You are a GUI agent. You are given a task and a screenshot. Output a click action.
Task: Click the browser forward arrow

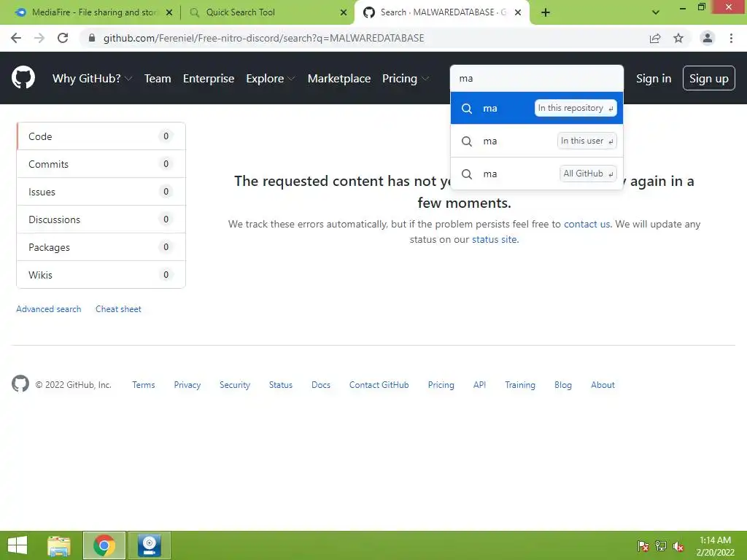[39, 38]
